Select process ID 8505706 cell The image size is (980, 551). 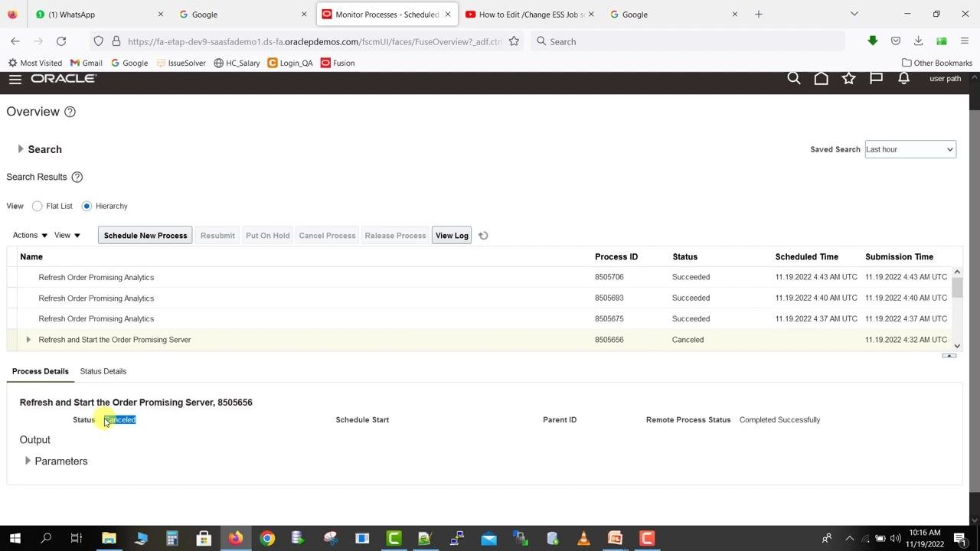coord(609,277)
